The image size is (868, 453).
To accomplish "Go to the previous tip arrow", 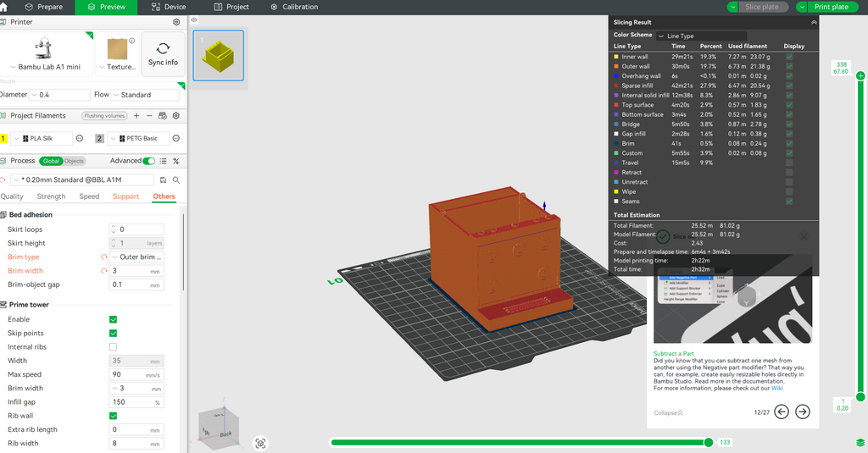I will point(782,412).
